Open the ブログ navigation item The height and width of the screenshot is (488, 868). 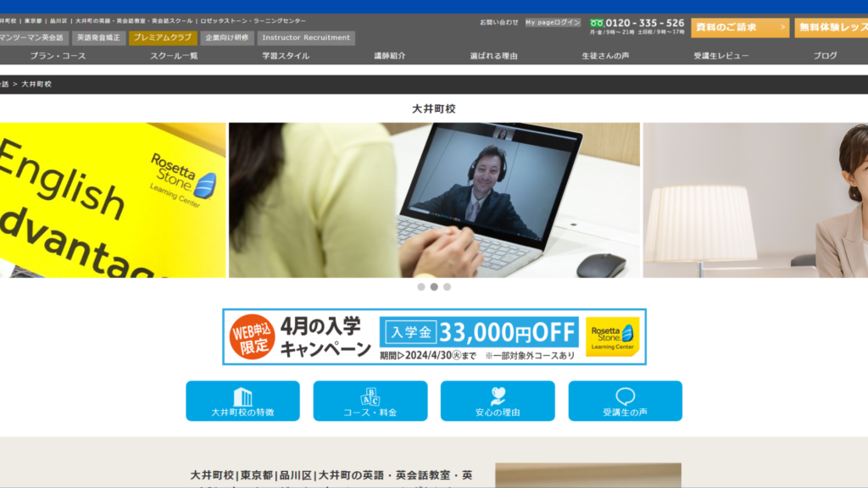[825, 56]
